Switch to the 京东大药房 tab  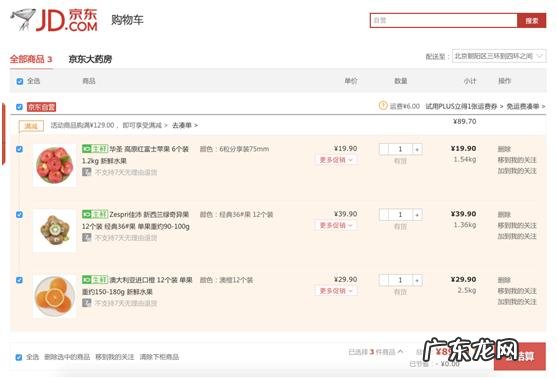pos(90,59)
